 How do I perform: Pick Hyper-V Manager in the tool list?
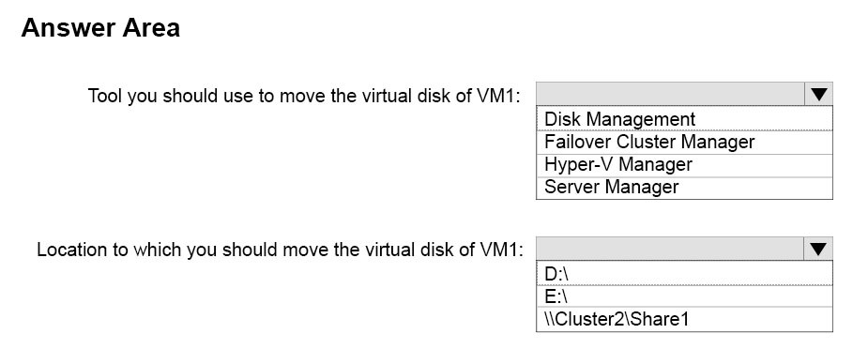(x=684, y=165)
